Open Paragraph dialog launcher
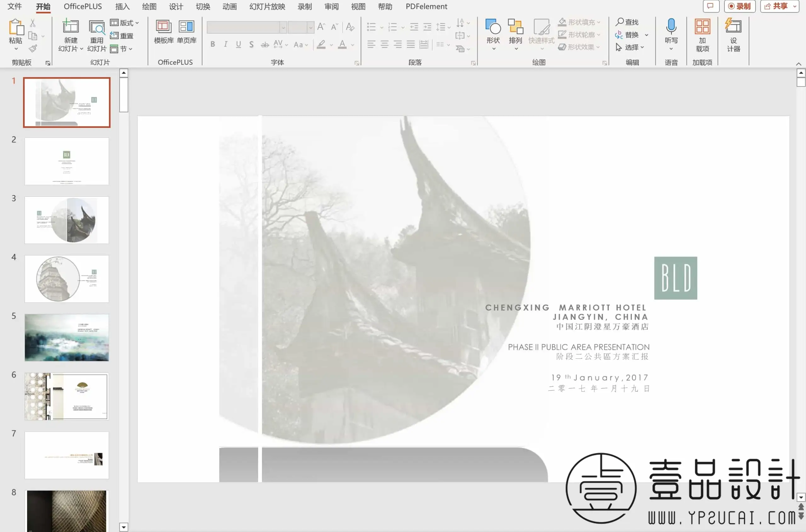This screenshot has width=806, height=532. [473, 63]
